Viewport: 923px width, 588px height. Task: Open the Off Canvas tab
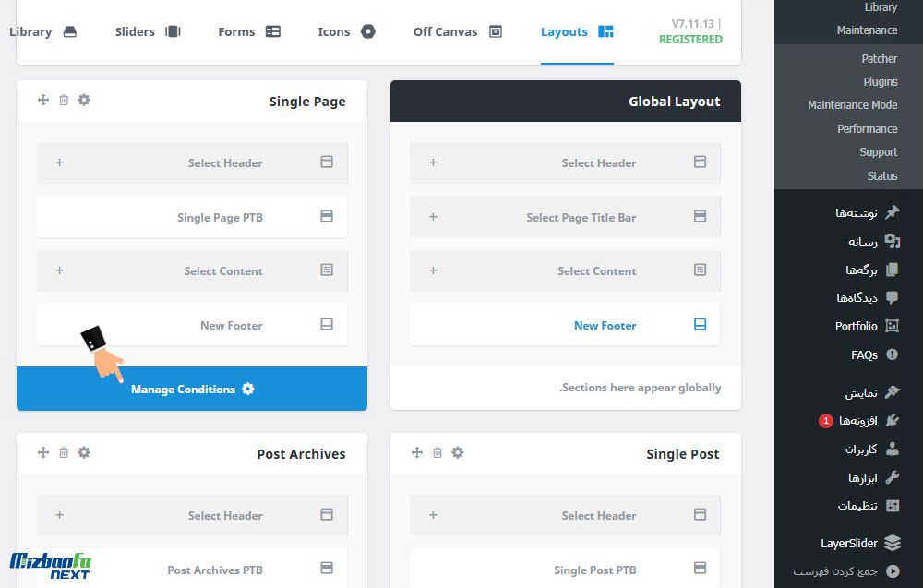click(x=458, y=31)
